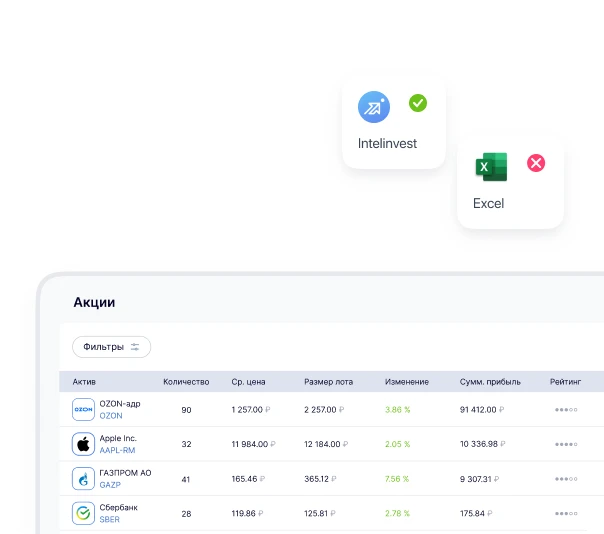Click the green checkmark on Intelinvest card

point(418,103)
